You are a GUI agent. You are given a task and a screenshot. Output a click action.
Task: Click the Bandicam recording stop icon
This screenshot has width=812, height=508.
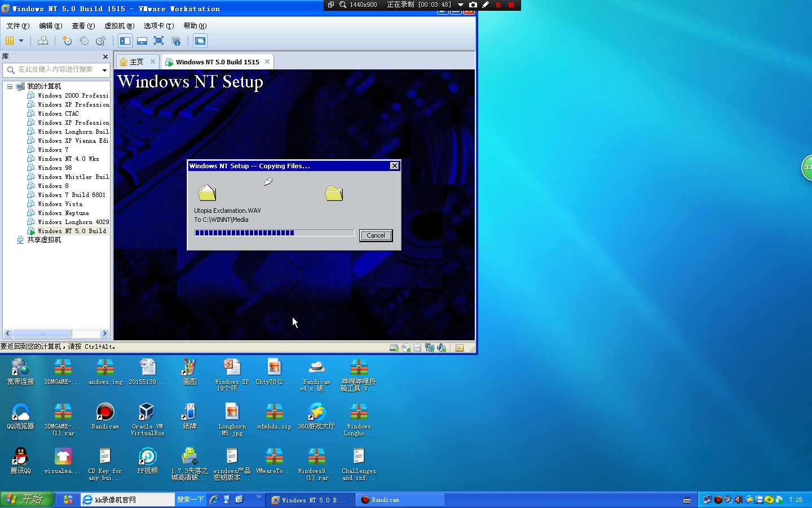[511, 5]
